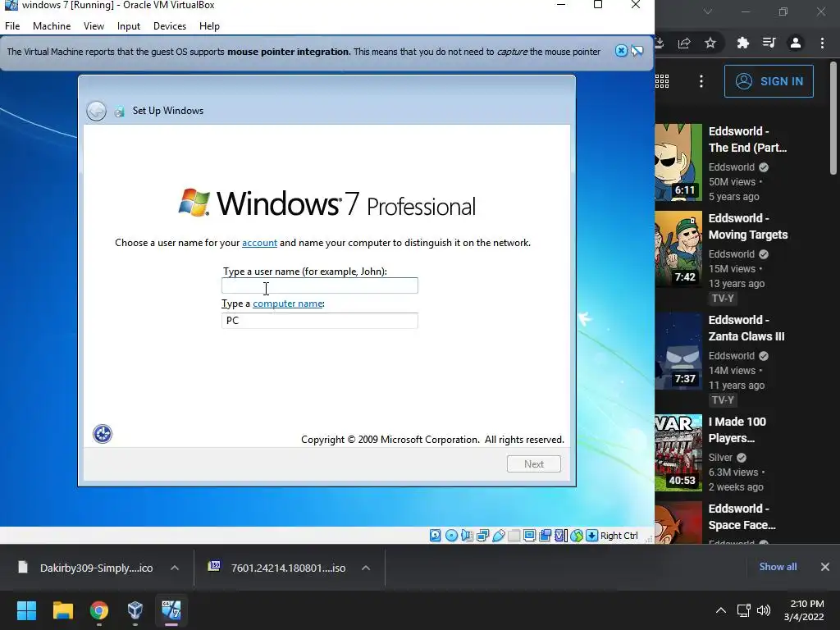Click the network adapters icon in VirtualBox status bar
Image resolution: width=840 pixels, height=630 pixels.
[482, 535]
